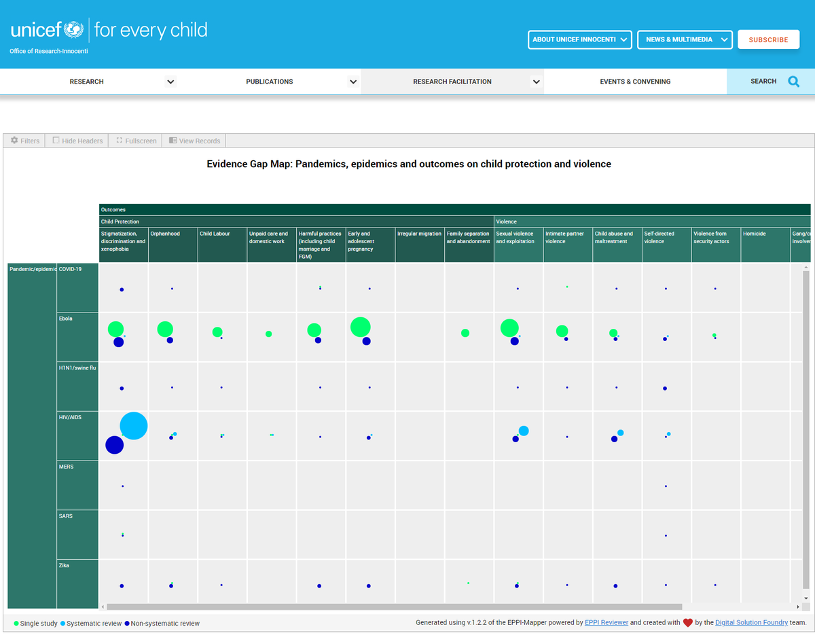Viewport: 815px width, 644px height.
Task: Select the green Ebola intimate partner violence bubble
Action: 562,331
